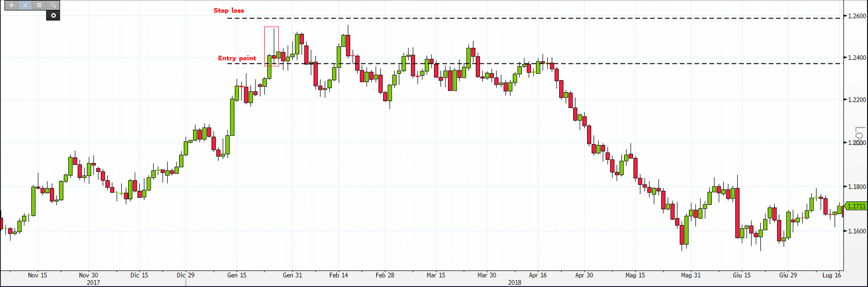Click the 1.1800 price axis label
The width and height of the screenshot is (868, 287).
tap(857, 187)
